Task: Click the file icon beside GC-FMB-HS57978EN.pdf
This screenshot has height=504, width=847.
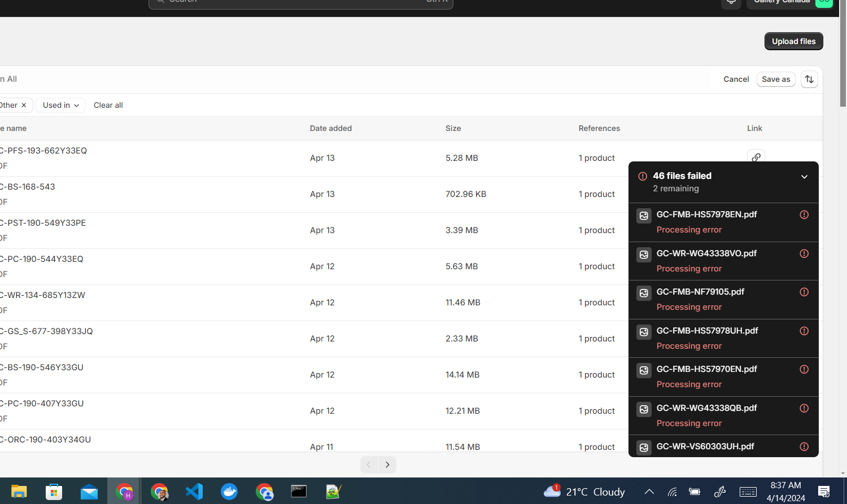Action: coord(644,216)
